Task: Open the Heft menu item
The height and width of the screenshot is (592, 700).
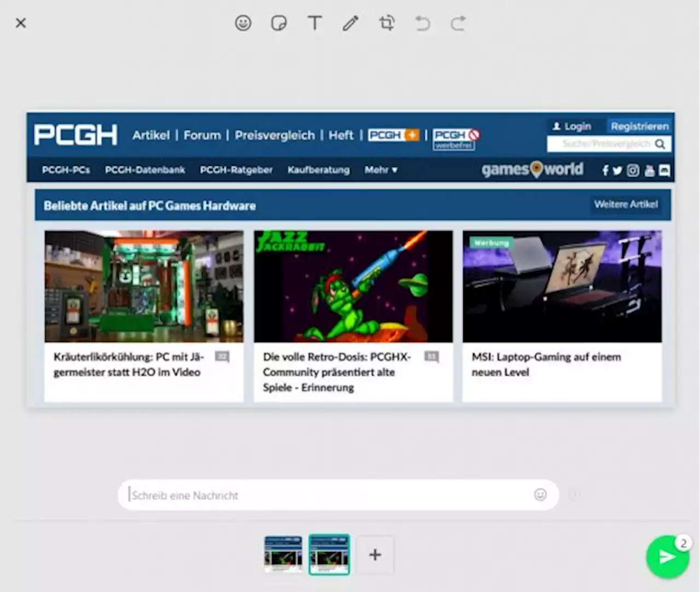Action: click(x=341, y=135)
